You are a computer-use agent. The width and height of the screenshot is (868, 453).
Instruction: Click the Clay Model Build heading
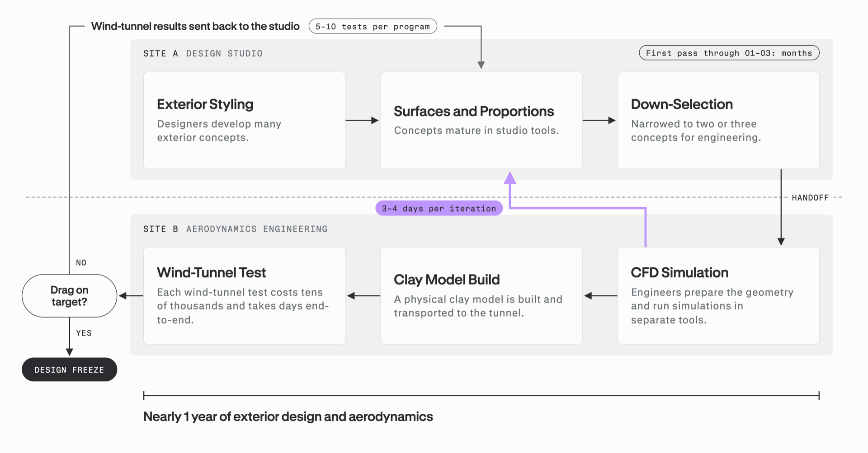tap(447, 280)
